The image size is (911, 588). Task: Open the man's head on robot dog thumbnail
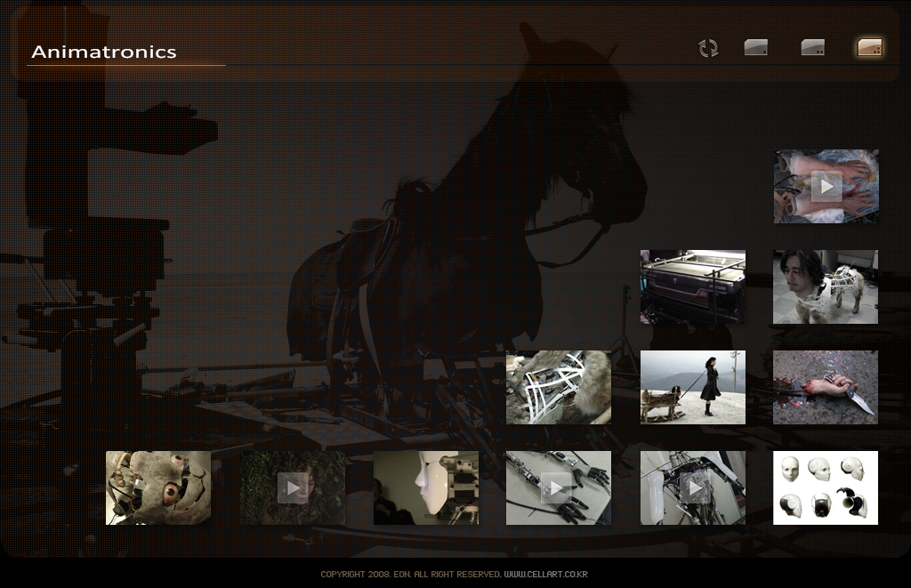click(x=826, y=286)
